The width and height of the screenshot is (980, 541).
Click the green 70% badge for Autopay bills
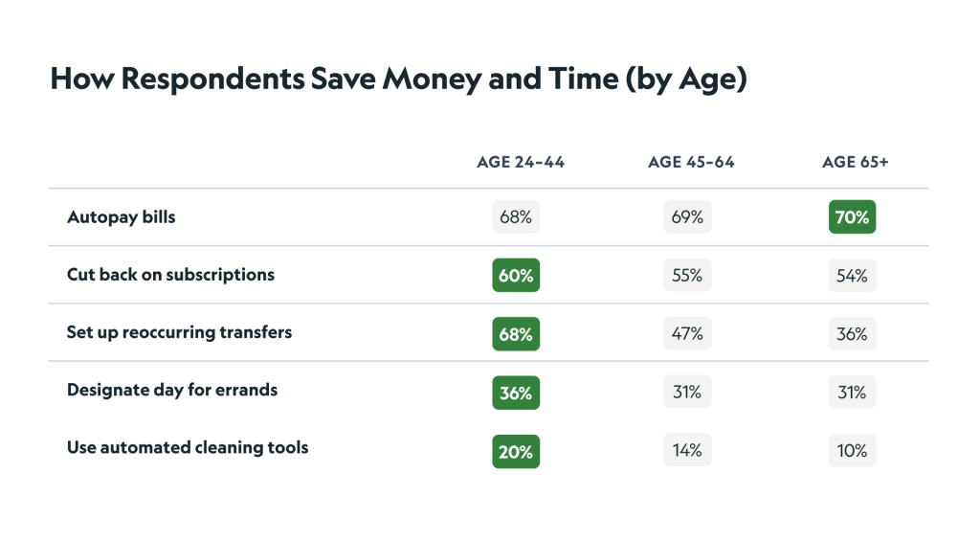852,217
